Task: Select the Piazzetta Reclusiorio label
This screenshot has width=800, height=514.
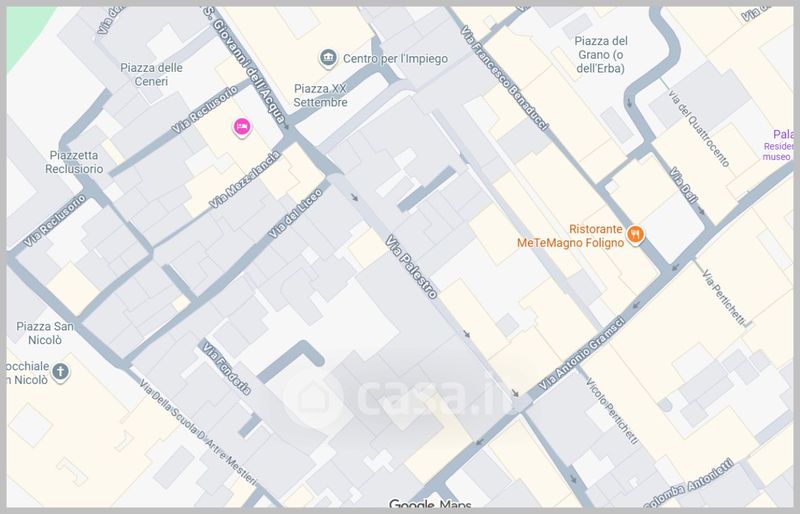Action: tap(74, 162)
